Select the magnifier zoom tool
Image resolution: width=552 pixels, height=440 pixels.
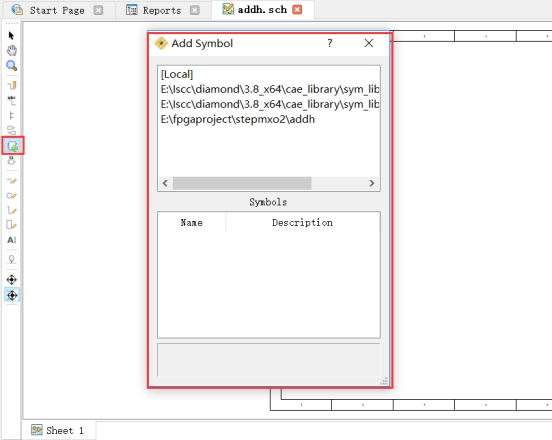pos(12,65)
